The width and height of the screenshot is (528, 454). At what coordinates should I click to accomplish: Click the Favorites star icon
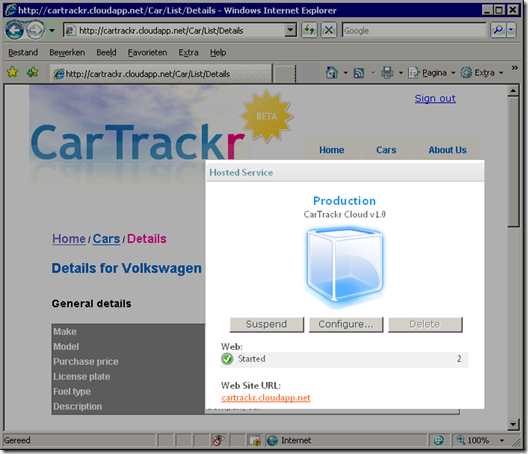click(x=12, y=72)
